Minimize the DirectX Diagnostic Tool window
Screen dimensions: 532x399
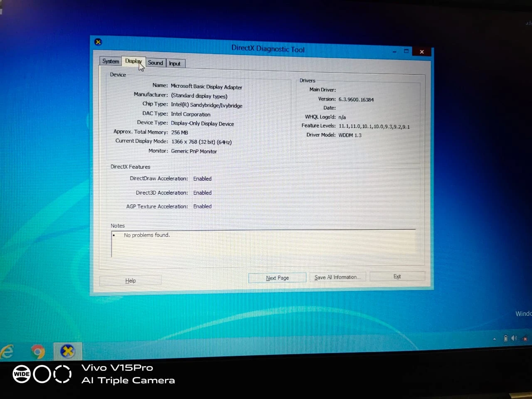click(394, 52)
